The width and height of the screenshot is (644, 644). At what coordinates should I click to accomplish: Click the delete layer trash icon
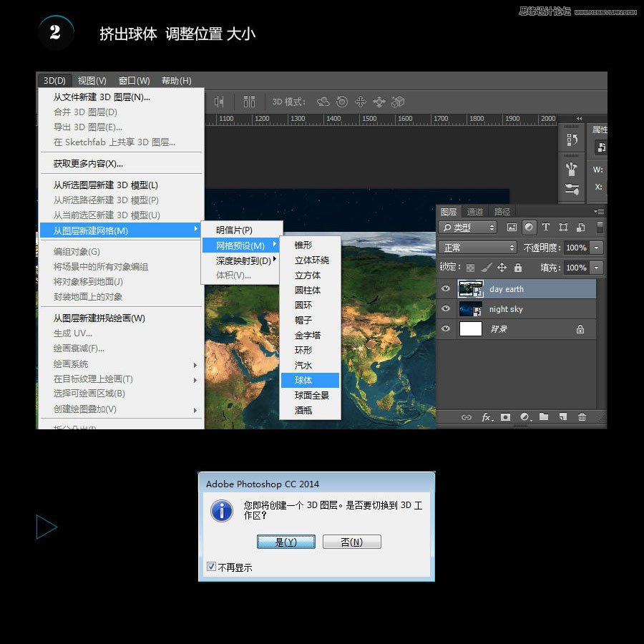(582, 417)
